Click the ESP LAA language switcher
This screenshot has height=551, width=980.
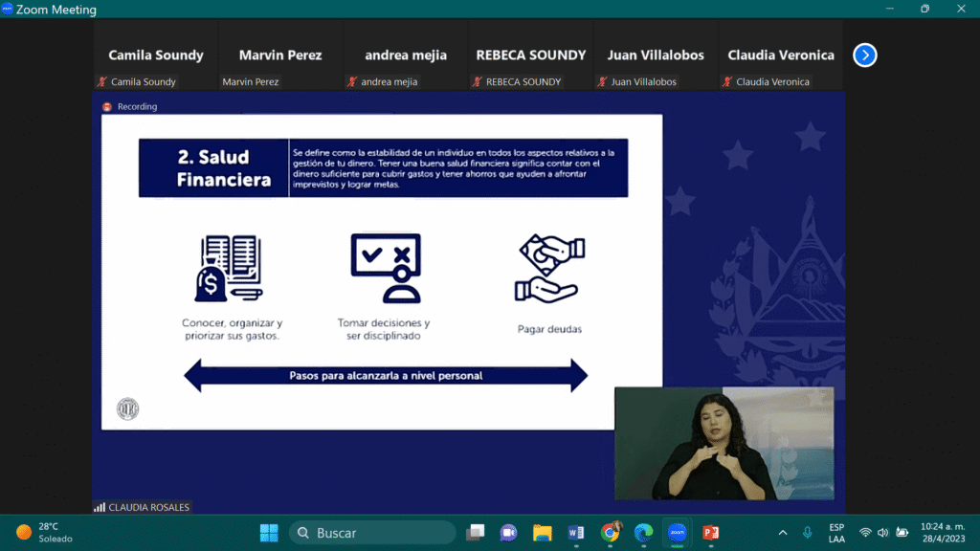click(836, 533)
